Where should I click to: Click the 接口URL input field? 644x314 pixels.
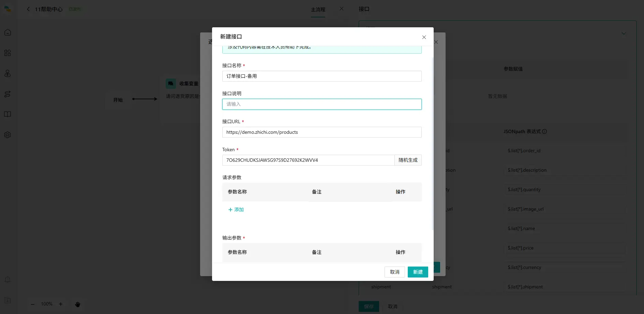click(x=322, y=132)
